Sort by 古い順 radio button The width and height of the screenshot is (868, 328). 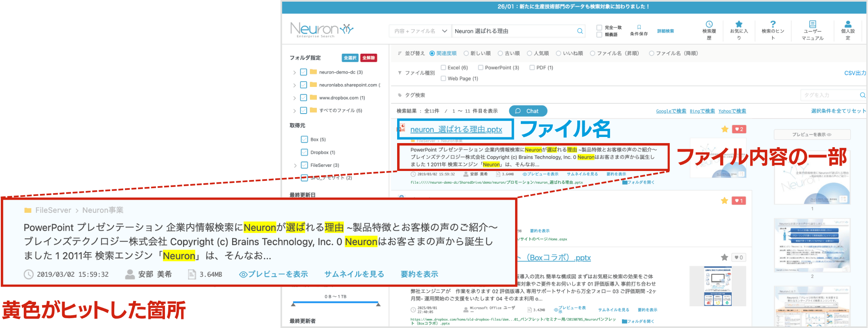tap(500, 53)
